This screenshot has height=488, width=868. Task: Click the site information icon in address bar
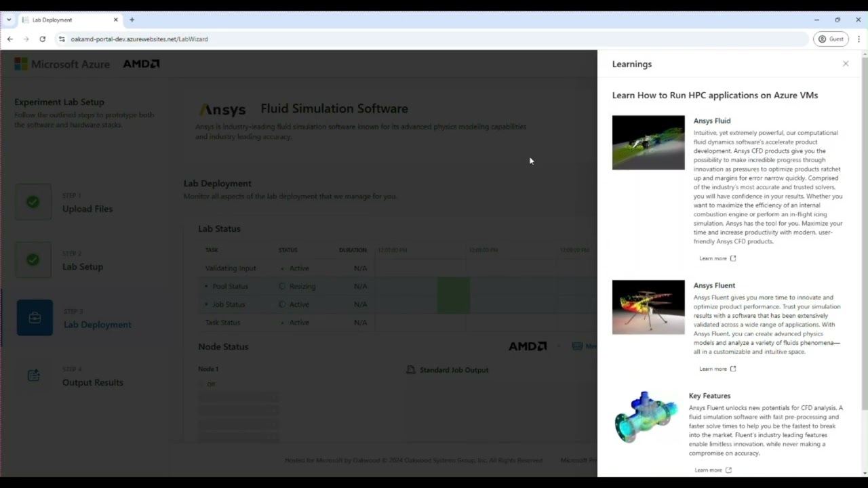pos(62,39)
